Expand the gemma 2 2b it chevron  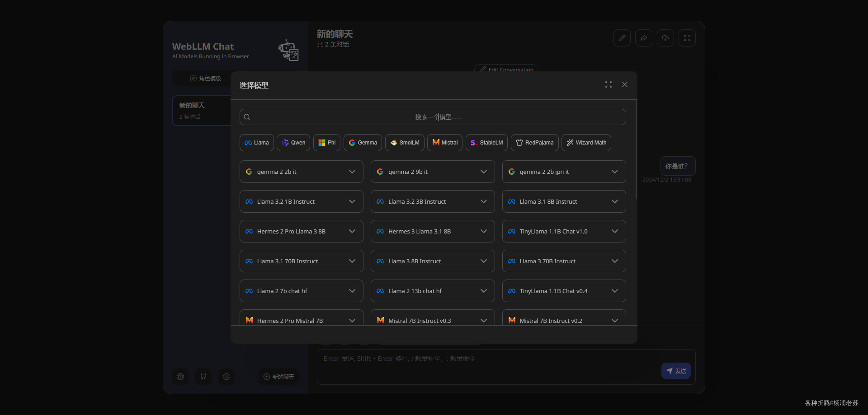(x=352, y=172)
